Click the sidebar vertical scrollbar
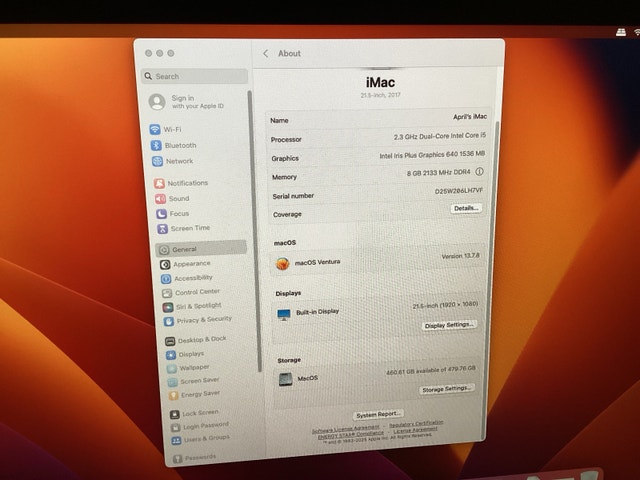Viewport: 640px width, 480px height. pos(254,231)
